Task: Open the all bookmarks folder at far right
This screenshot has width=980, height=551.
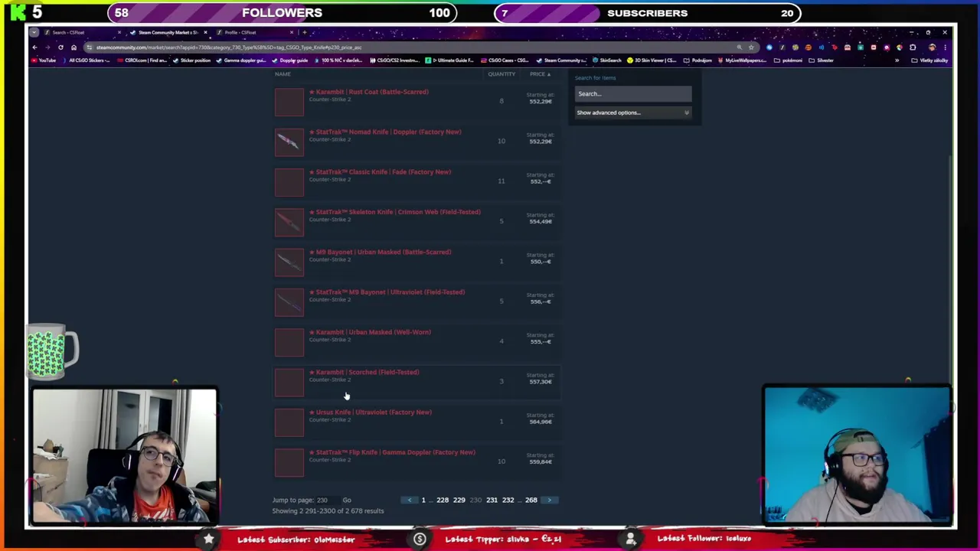Action: point(931,60)
